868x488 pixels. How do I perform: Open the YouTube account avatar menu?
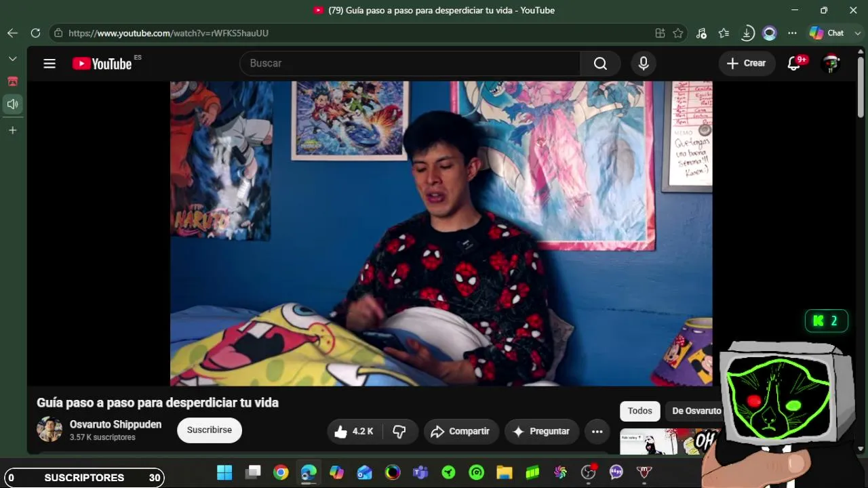click(x=831, y=63)
